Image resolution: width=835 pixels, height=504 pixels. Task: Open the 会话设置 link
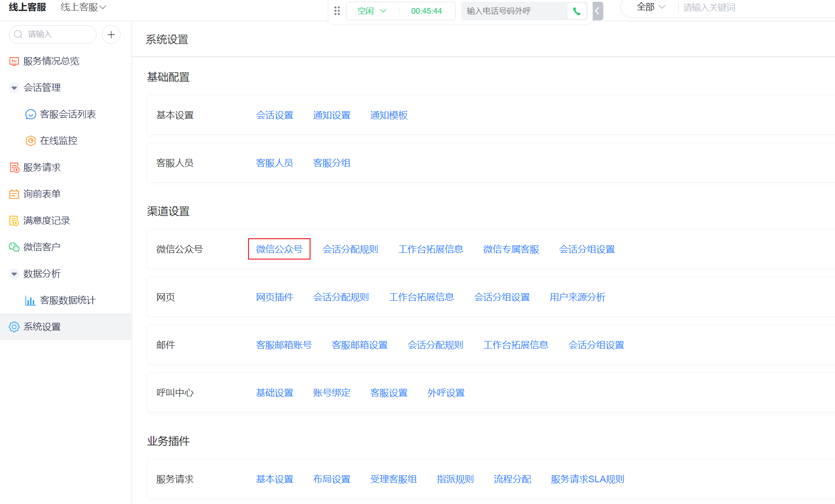(275, 115)
